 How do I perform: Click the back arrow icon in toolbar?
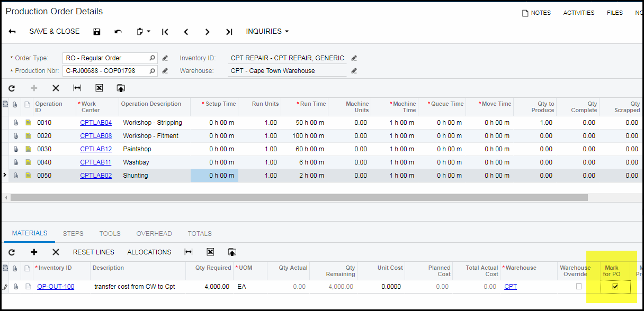pyautogui.click(x=12, y=32)
